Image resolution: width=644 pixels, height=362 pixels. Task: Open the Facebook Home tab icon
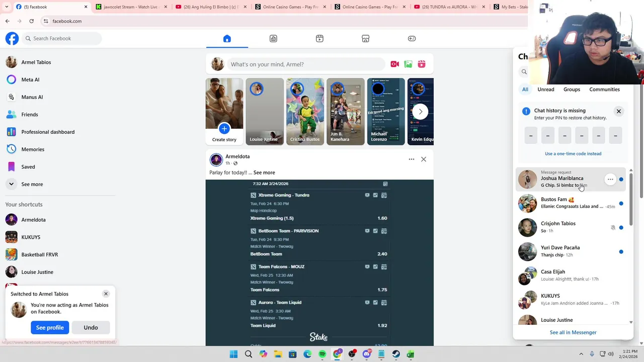pyautogui.click(x=227, y=39)
